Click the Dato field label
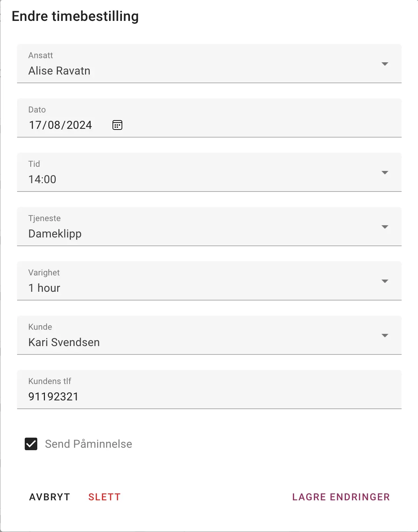Viewport: 418px width, 532px height. click(x=37, y=110)
